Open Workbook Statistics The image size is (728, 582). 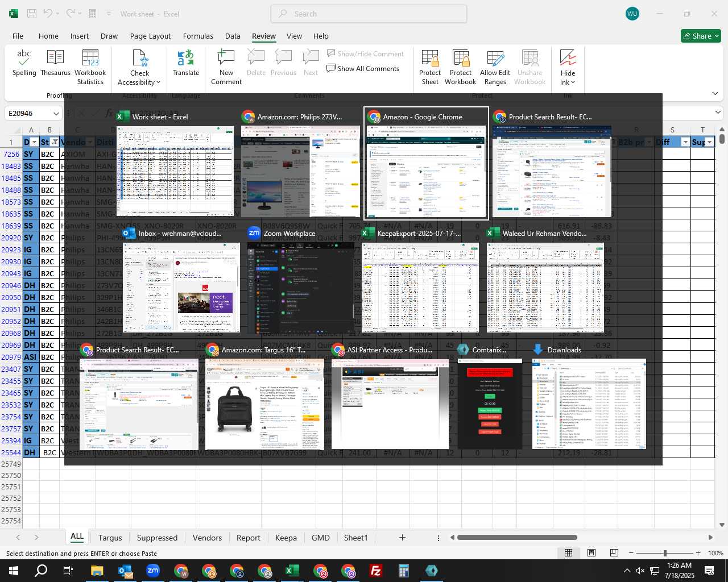click(90, 67)
